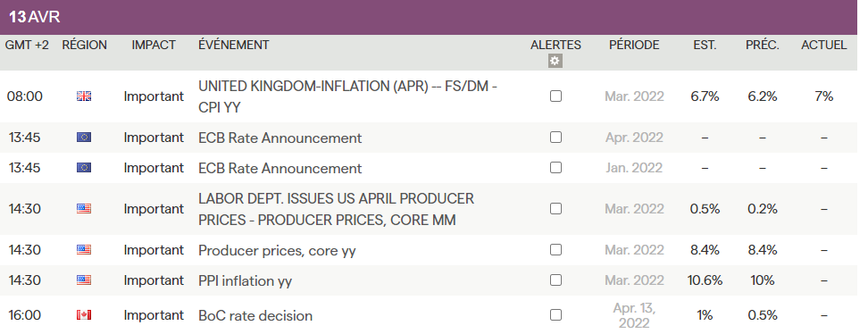Open the BoC rate decision event

(x=255, y=316)
